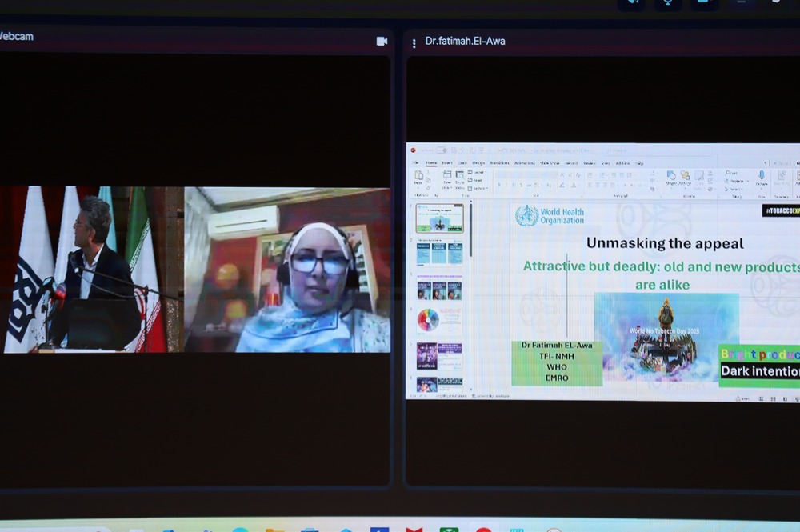Click the Find icon in Editing group

(x=733, y=172)
